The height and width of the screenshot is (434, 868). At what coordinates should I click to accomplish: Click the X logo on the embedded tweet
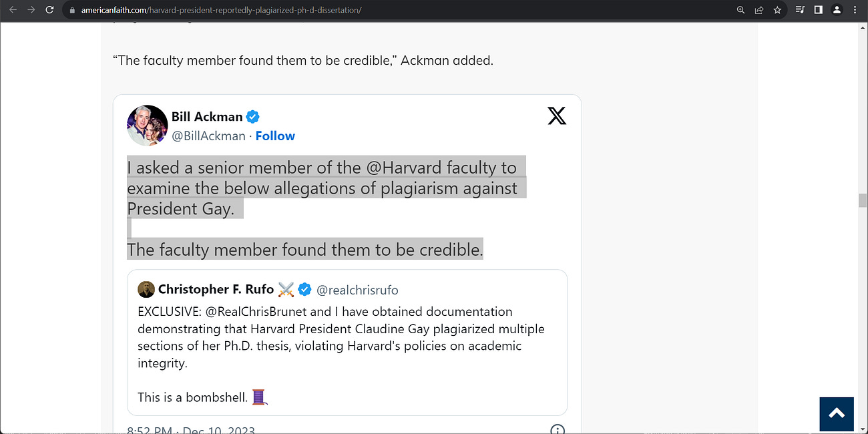tap(557, 116)
